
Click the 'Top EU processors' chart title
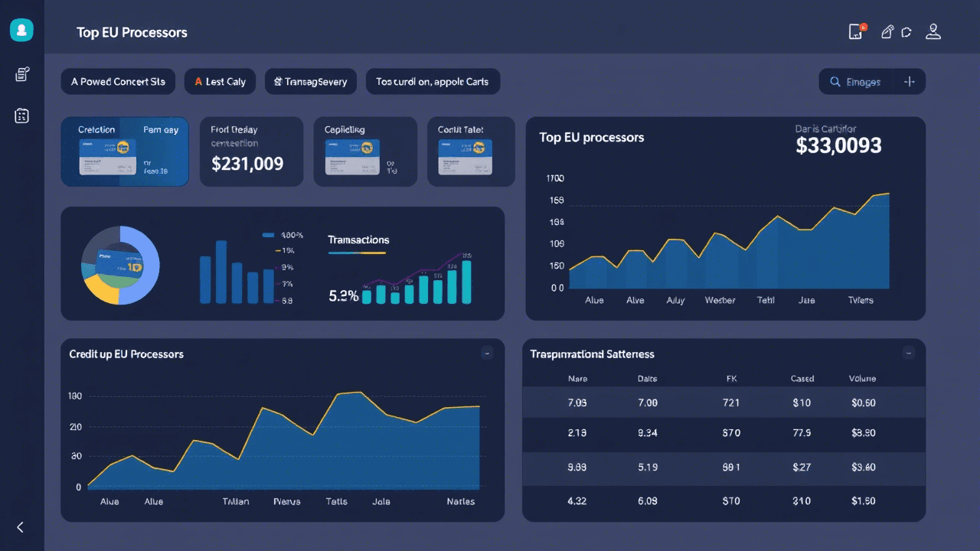pos(591,137)
